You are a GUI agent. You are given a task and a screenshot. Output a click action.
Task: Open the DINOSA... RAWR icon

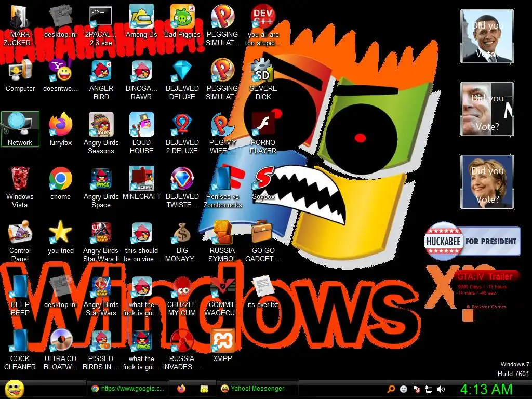click(141, 79)
